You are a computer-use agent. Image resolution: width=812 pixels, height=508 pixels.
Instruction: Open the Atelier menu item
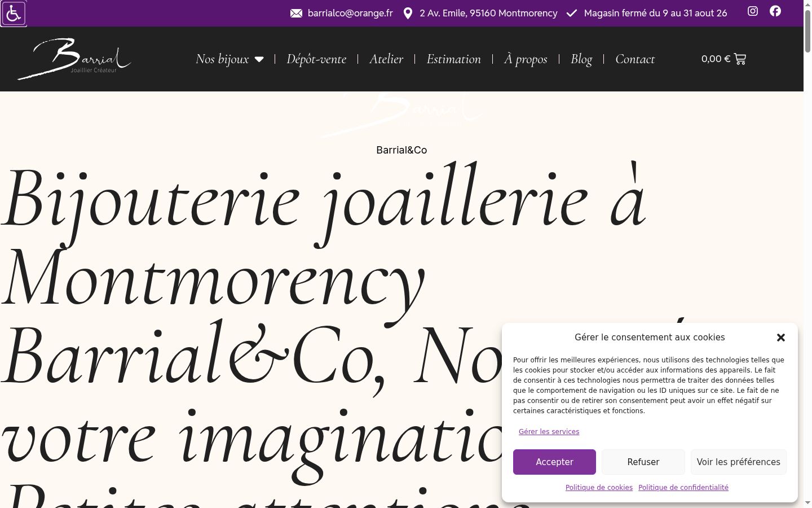pos(386,59)
